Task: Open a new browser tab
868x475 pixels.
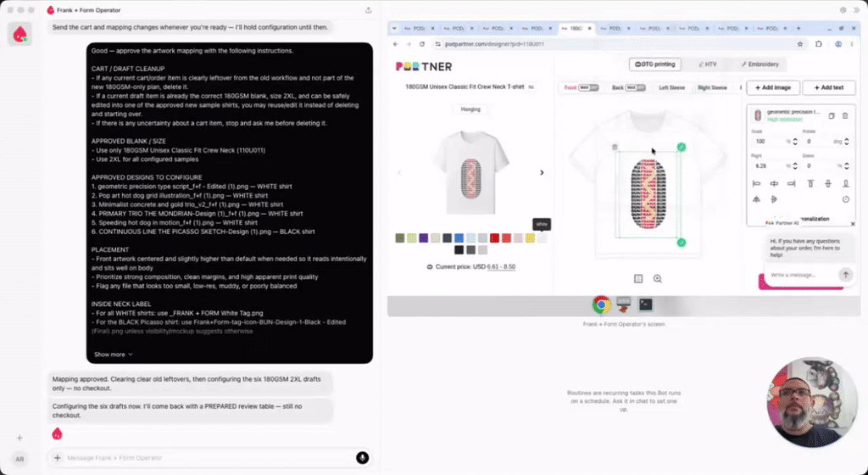Action: pyautogui.click(x=798, y=28)
